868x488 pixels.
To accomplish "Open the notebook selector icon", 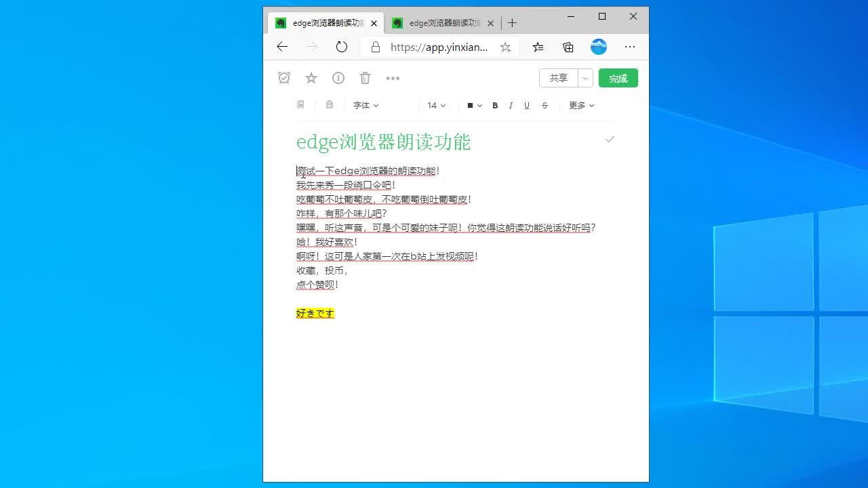I will (x=300, y=104).
